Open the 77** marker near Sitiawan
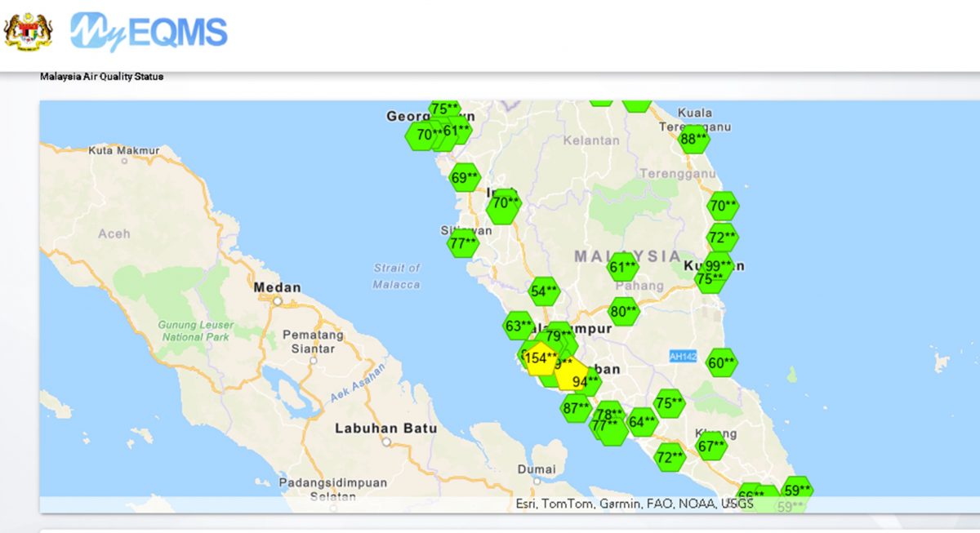The width and height of the screenshot is (980, 533). [462, 243]
